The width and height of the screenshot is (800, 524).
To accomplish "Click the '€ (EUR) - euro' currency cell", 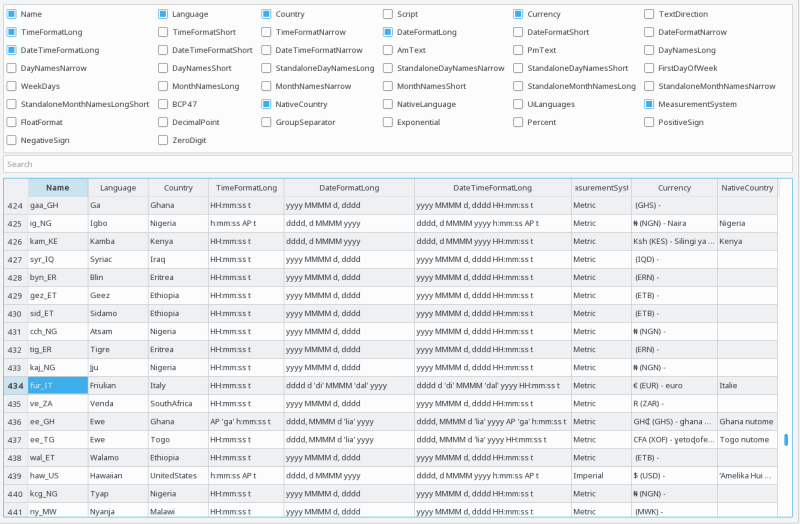I will 674,386.
